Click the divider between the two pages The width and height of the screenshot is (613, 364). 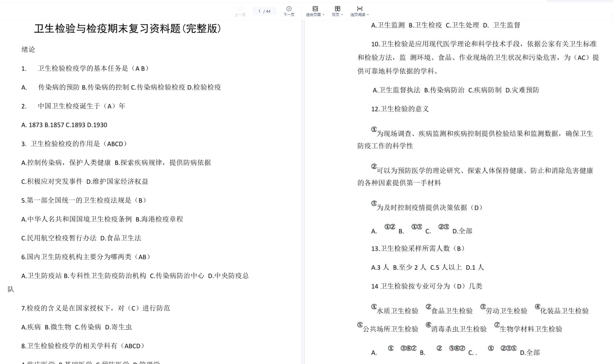pos(303,191)
